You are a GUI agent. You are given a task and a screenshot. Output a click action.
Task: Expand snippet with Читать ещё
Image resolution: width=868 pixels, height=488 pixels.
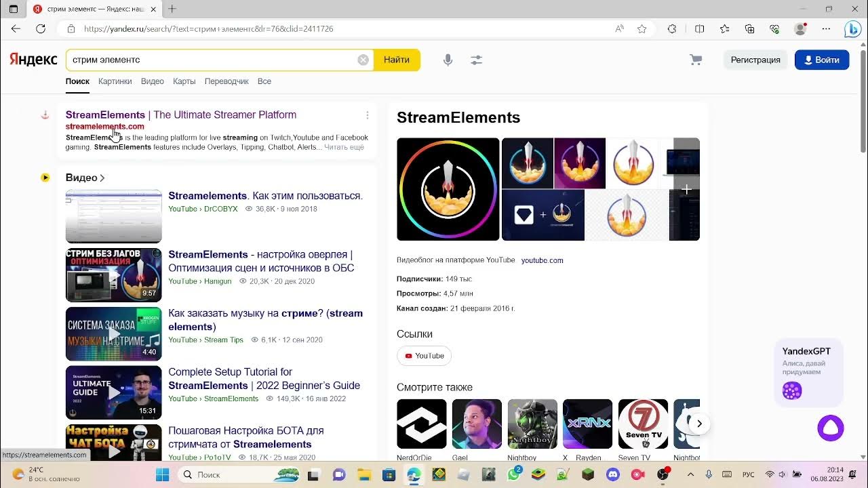point(344,147)
